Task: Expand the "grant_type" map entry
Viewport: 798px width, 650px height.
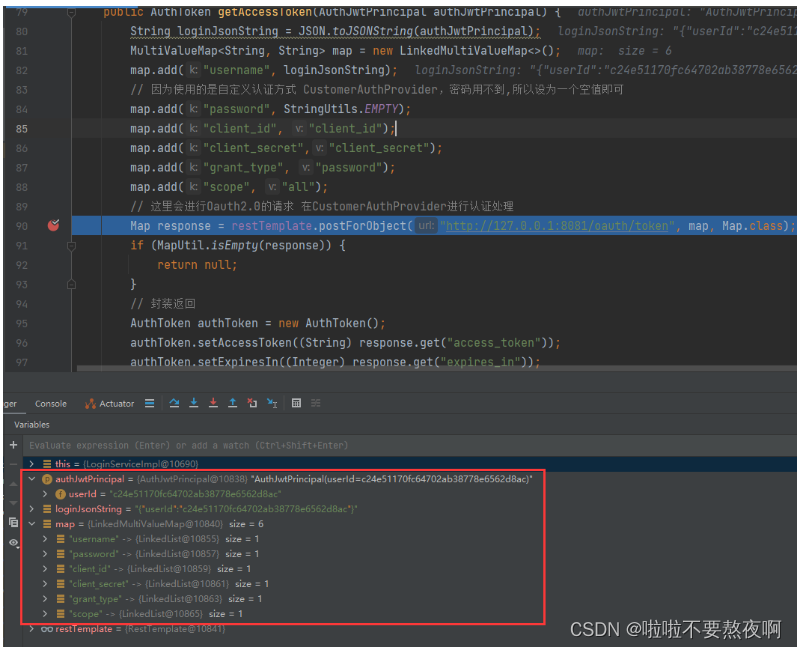Action: pos(45,599)
